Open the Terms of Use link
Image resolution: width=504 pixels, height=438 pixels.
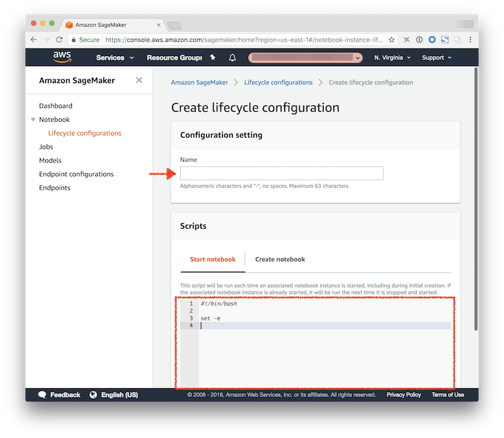pos(448,395)
